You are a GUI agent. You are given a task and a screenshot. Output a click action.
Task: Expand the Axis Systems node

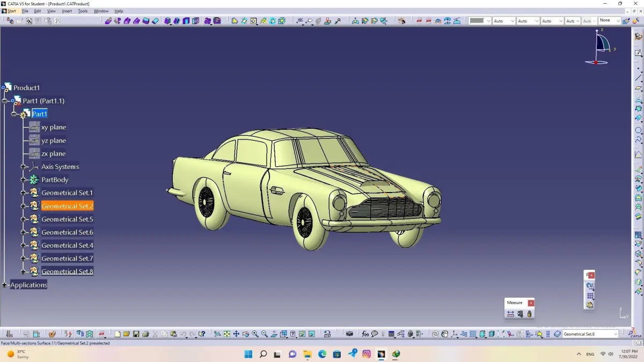(x=23, y=167)
